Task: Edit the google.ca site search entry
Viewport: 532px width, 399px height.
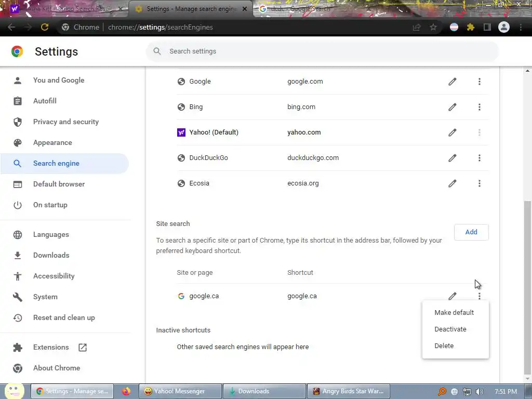Action: pos(453,296)
